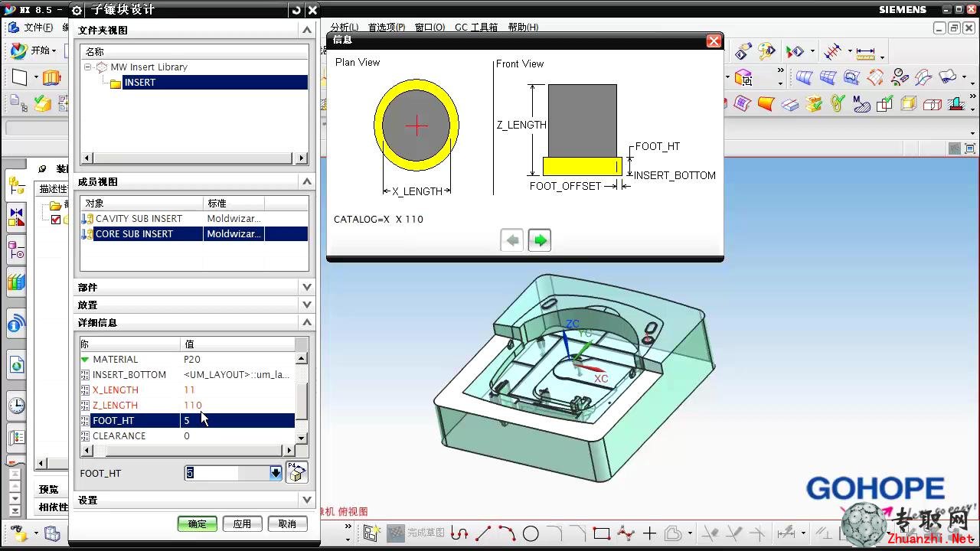The height and width of the screenshot is (551, 980).
Task: Select the Arc sketch tool
Action: click(x=507, y=533)
